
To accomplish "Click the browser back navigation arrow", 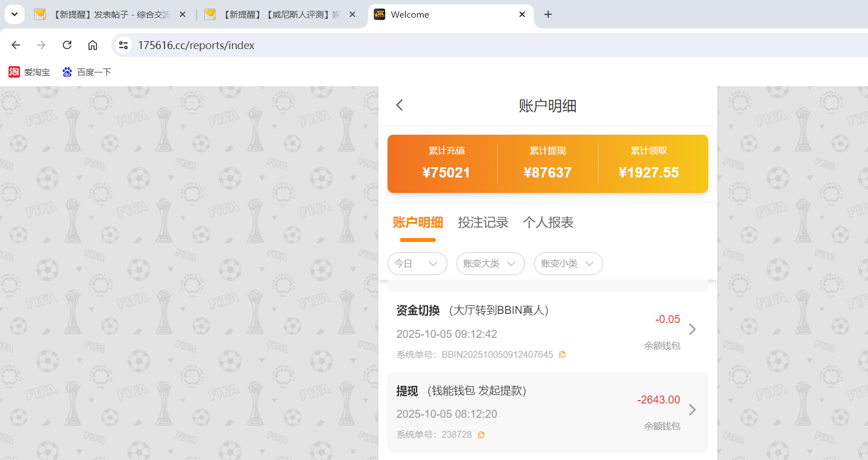I will 15,45.
